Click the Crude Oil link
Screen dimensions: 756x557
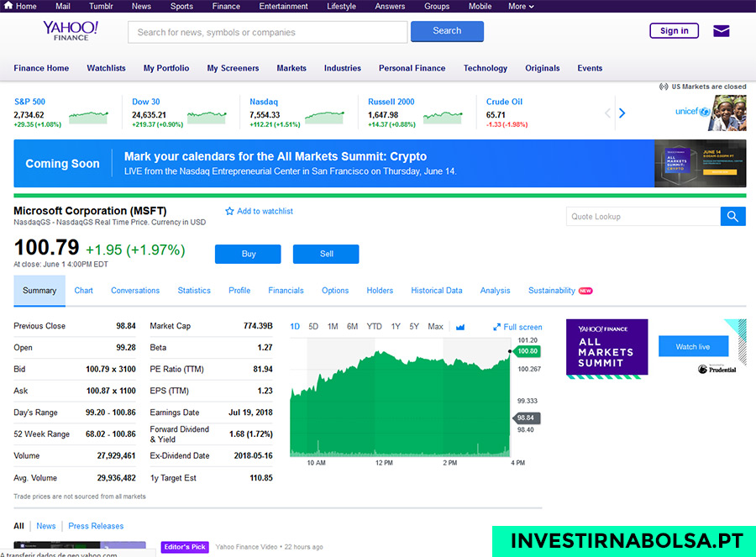pyautogui.click(x=504, y=102)
